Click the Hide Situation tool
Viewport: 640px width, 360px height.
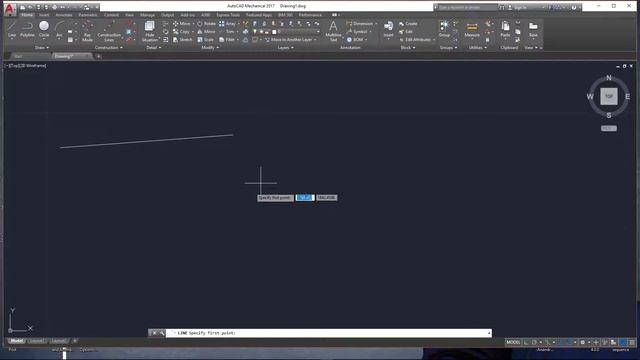(150, 31)
